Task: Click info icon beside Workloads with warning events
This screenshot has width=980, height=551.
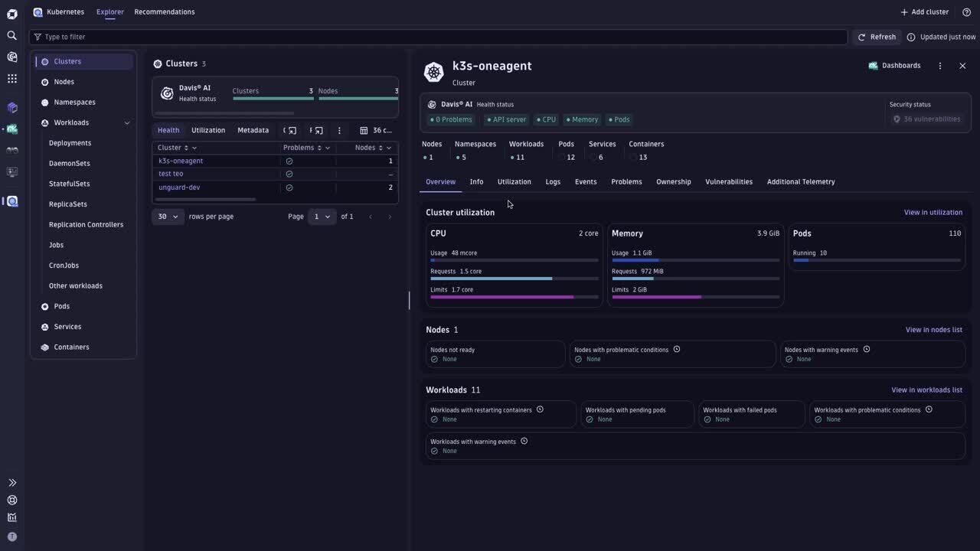Action: click(x=524, y=441)
